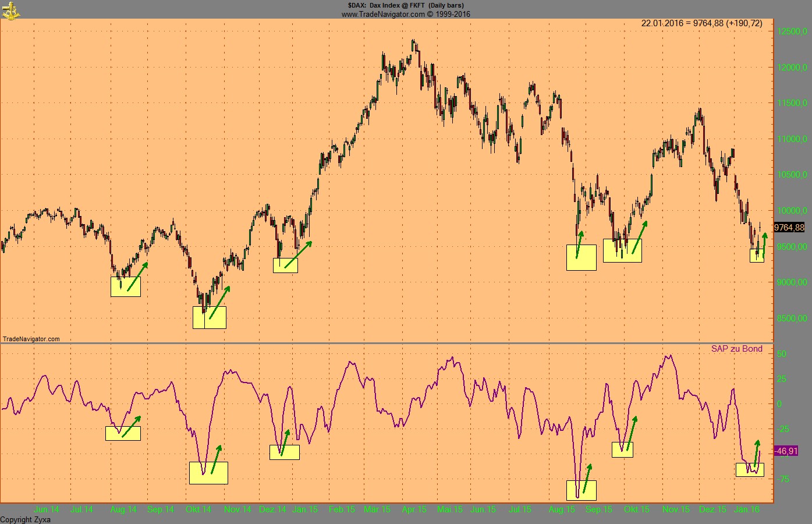Click the golden sextant logo icon
This screenshot has width=812, height=524.
pyautogui.click(x=10, y=10)
